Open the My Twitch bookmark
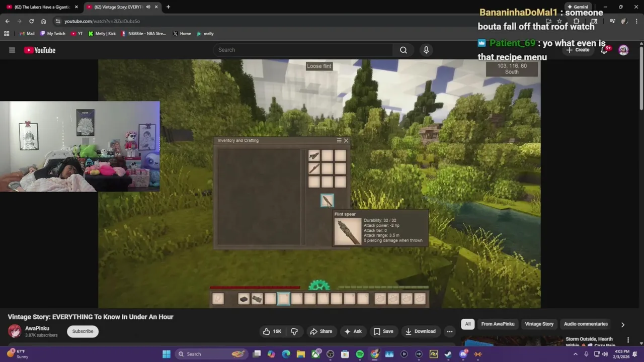The image size is (644, 362). [x=52, y=34]
